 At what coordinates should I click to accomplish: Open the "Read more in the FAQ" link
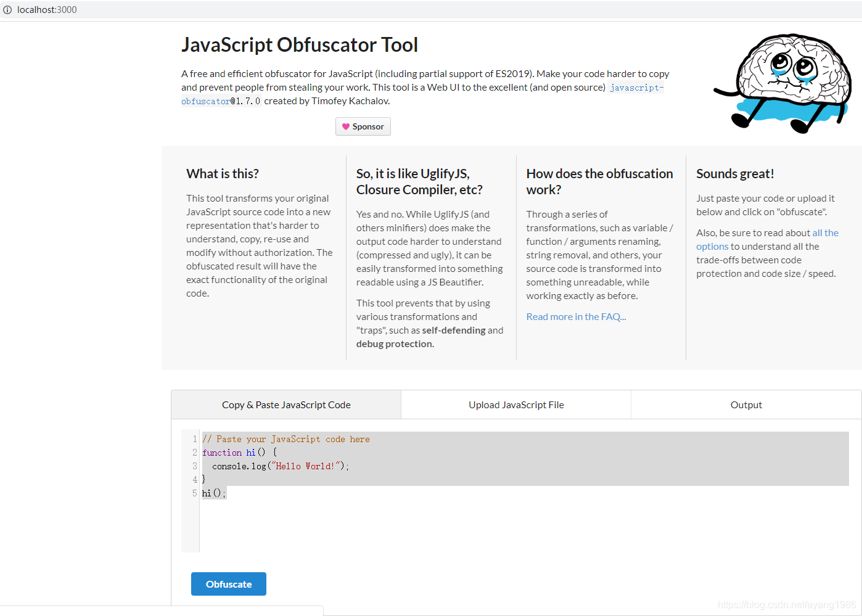tap(575, 316)
